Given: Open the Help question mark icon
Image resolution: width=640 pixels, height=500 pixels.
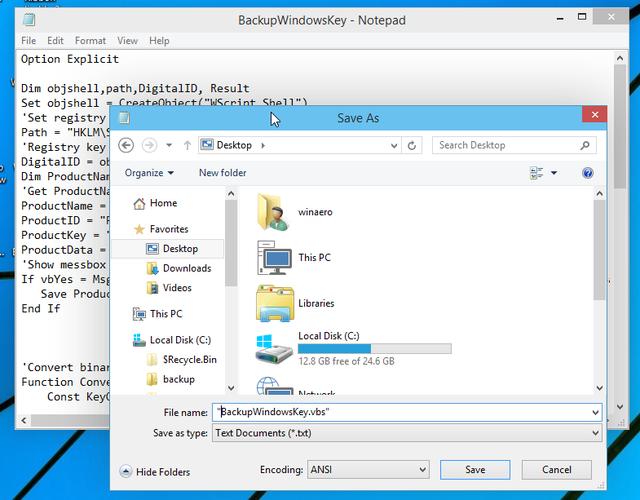Looking at the screenshot, I should (588, 173).
